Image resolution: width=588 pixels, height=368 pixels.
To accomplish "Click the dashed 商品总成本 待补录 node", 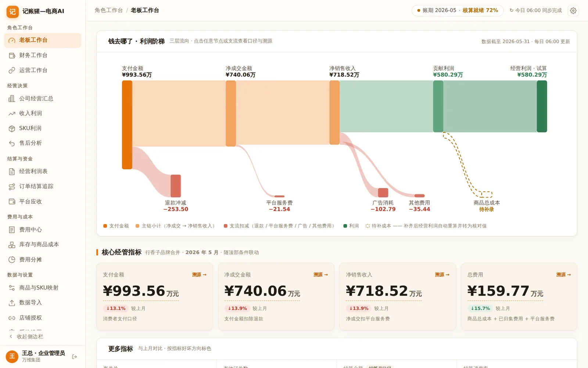I will coord(487,194).
